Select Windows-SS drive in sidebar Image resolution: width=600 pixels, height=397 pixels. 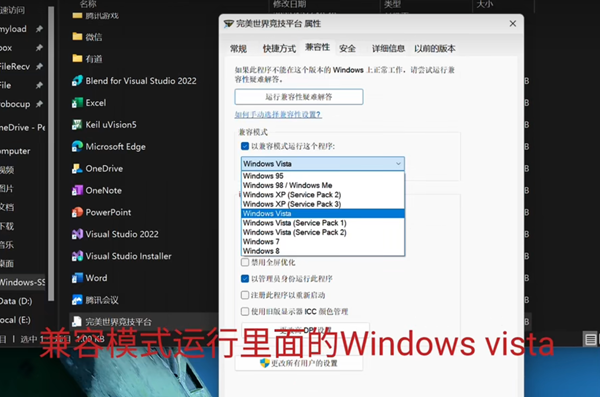tap(22, 282)
